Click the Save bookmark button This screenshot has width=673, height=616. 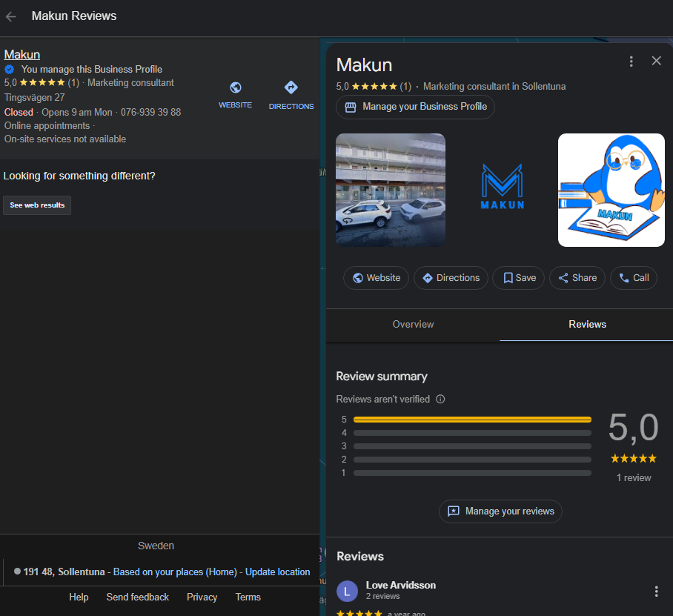519,278
